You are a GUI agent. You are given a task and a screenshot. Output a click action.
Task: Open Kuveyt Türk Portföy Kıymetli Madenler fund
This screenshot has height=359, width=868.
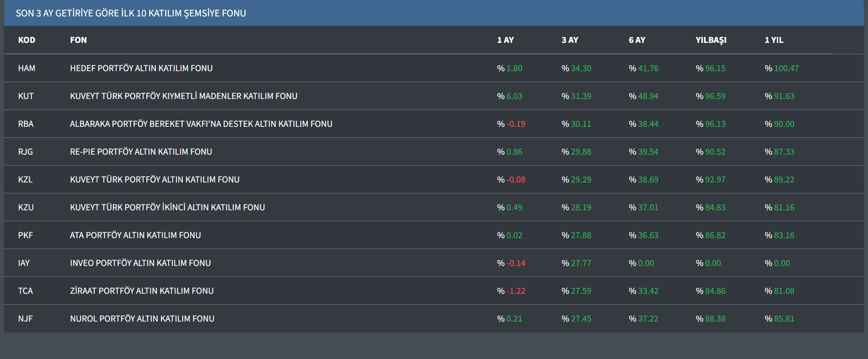tap(184, 96)
